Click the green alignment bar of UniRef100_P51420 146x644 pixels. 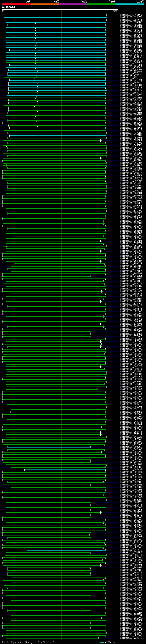tap(54, 77)
